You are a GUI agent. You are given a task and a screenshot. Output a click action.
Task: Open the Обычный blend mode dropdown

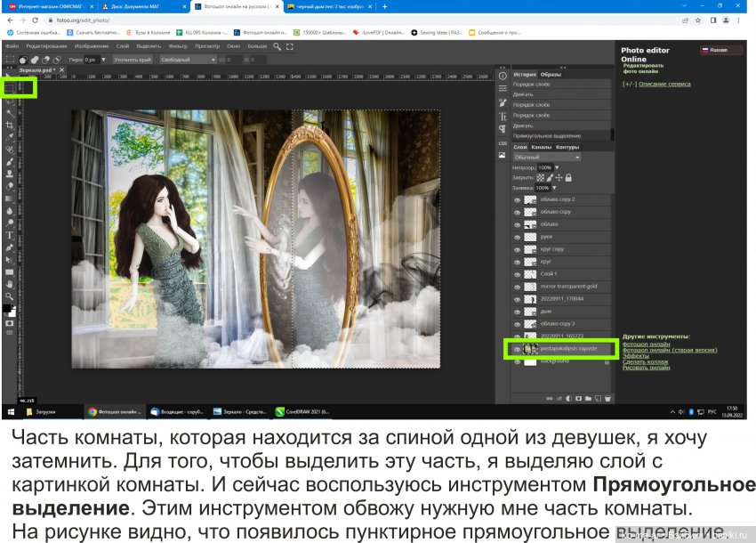544,157
